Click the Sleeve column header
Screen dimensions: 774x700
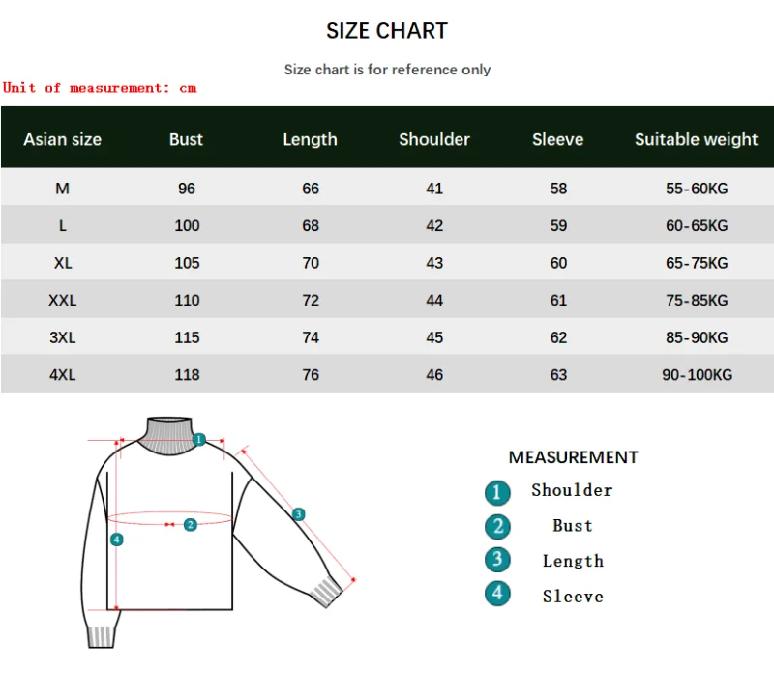558,139
